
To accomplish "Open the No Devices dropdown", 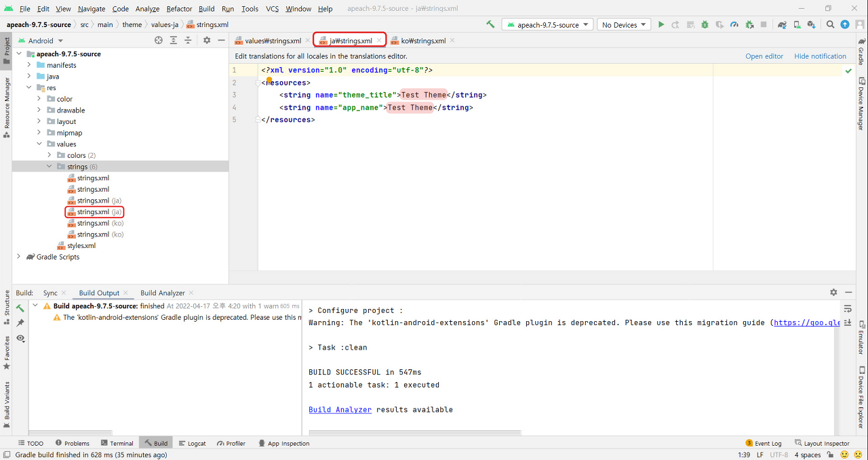I will (624, 24).
